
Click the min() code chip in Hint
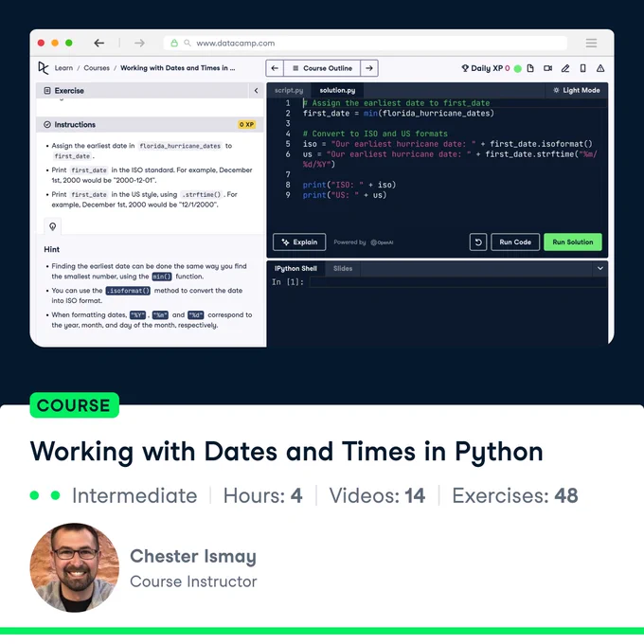[x=162, y=277]
